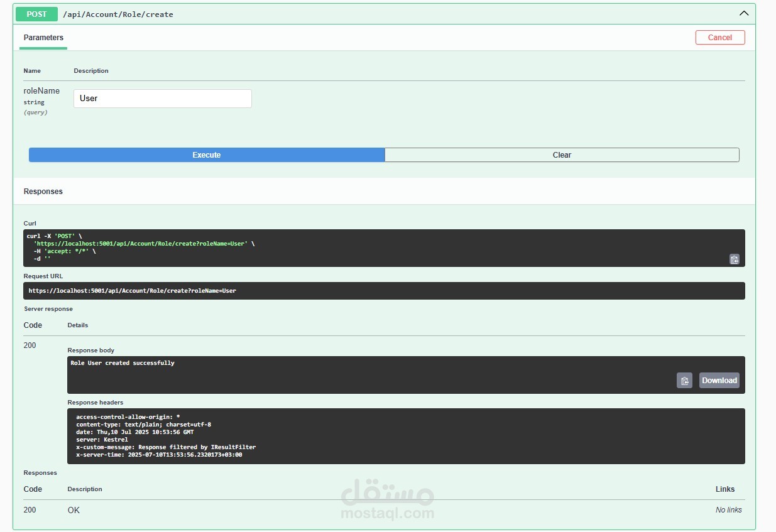Copy the response body to clipboard
The image size is (776, 532).
[684, 380]
